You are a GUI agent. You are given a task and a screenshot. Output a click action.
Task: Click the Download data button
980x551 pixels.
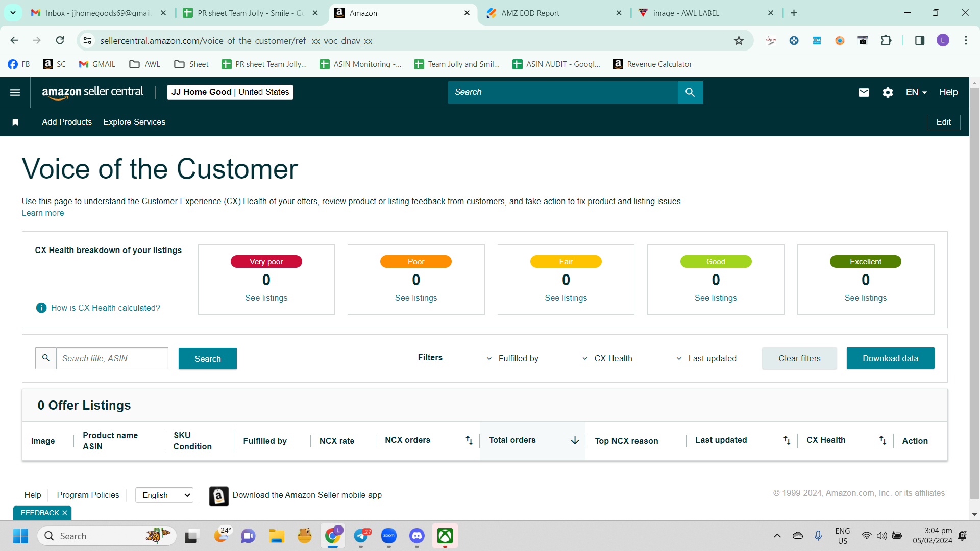[890, 358]
